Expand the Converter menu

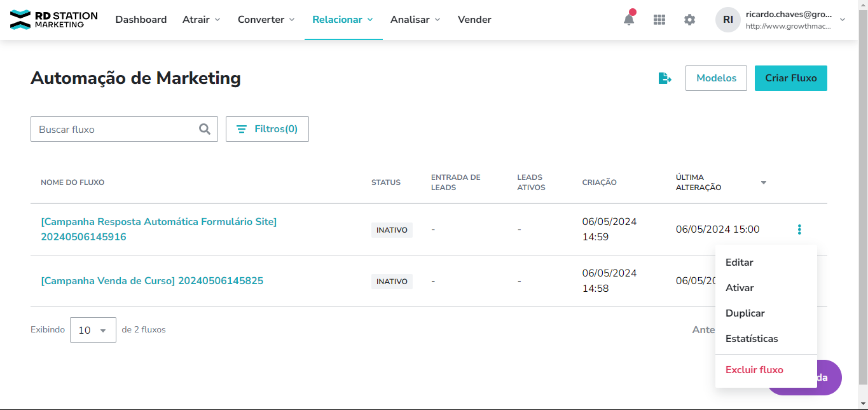[266, 20]
